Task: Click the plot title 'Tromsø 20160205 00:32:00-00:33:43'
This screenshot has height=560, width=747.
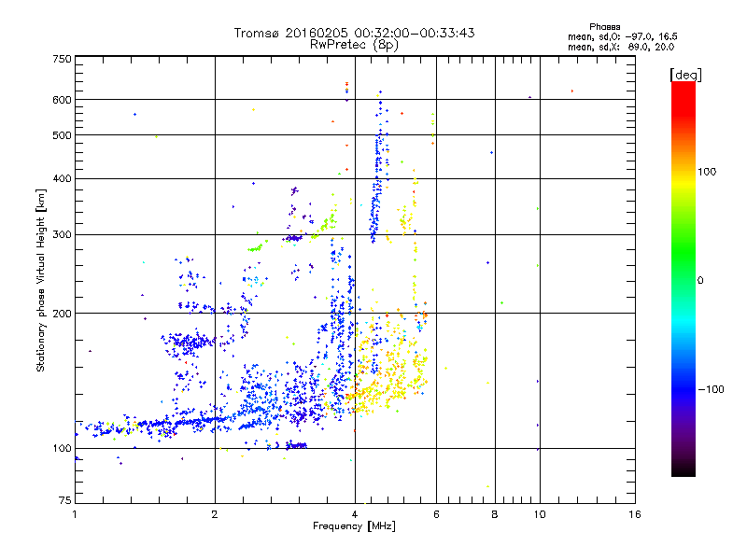Action: pyautogui.click(x=354, y=33)
